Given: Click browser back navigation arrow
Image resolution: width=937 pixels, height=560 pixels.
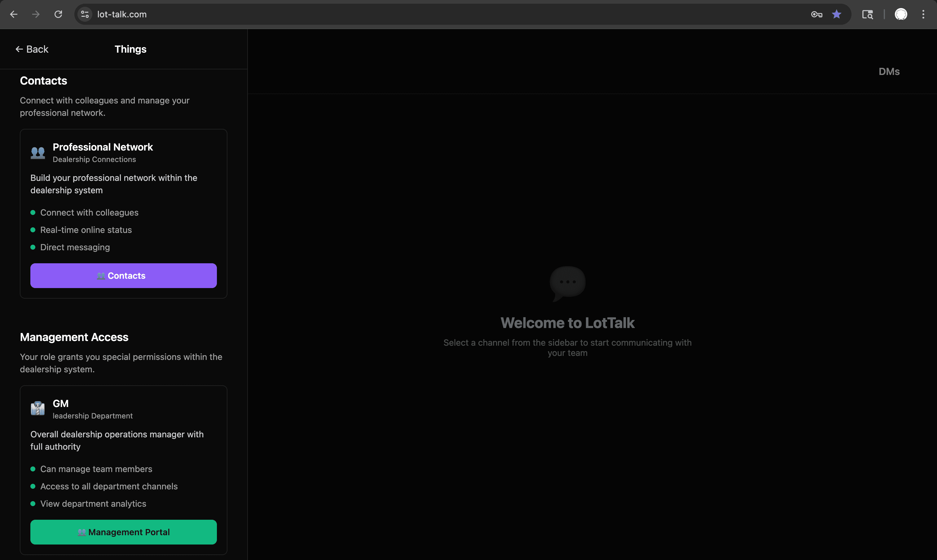Looking at the screenshot, I should (x=14, y=14).
